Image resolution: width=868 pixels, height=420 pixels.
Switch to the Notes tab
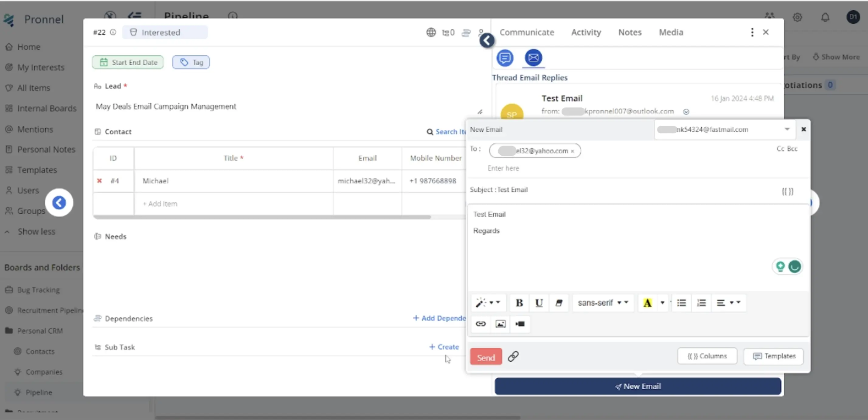click(630, 32)
